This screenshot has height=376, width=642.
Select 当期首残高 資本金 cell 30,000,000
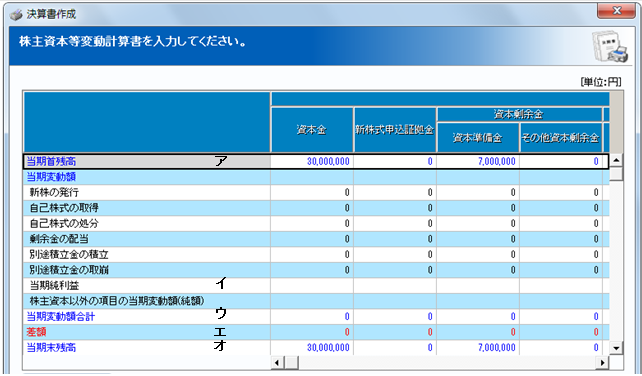(x=312, y=161)
